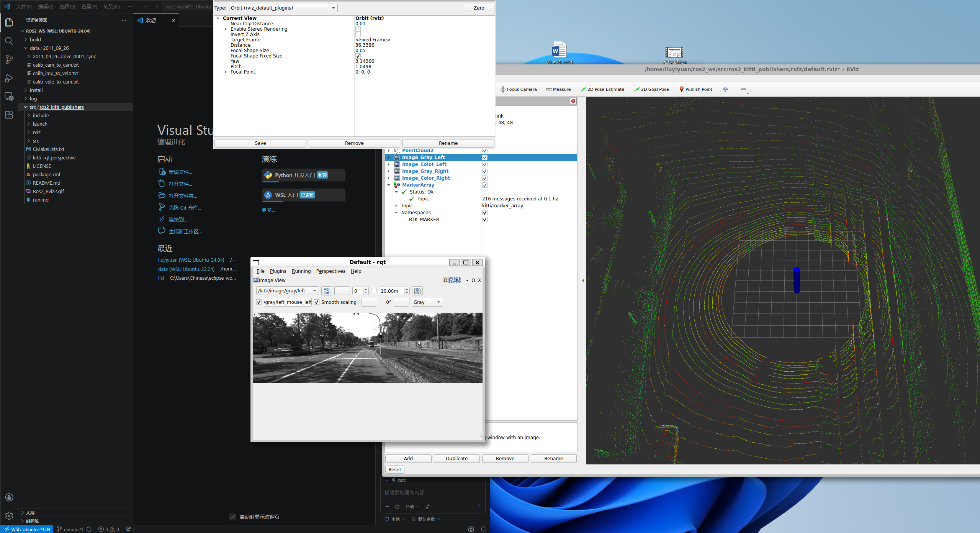Click RViz Focus Camera tool
This screenshot has width=980, height=533.
click(x=518, y=89)
